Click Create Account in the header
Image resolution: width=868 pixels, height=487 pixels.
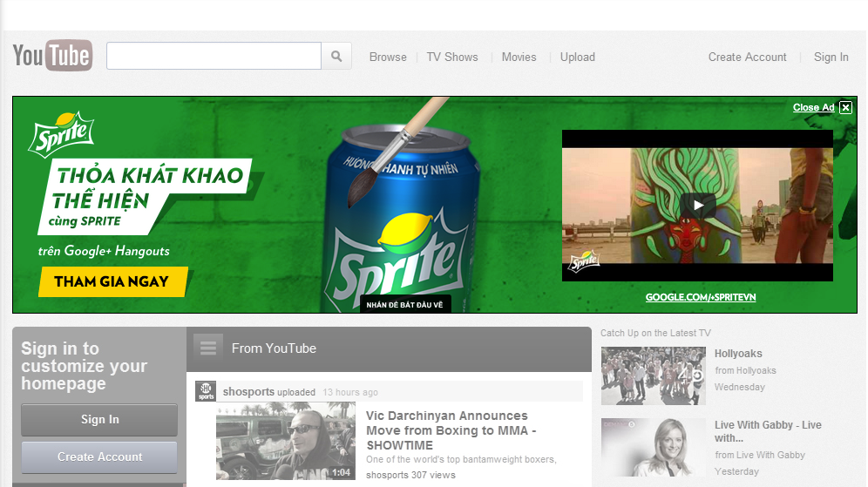point(748,57)
